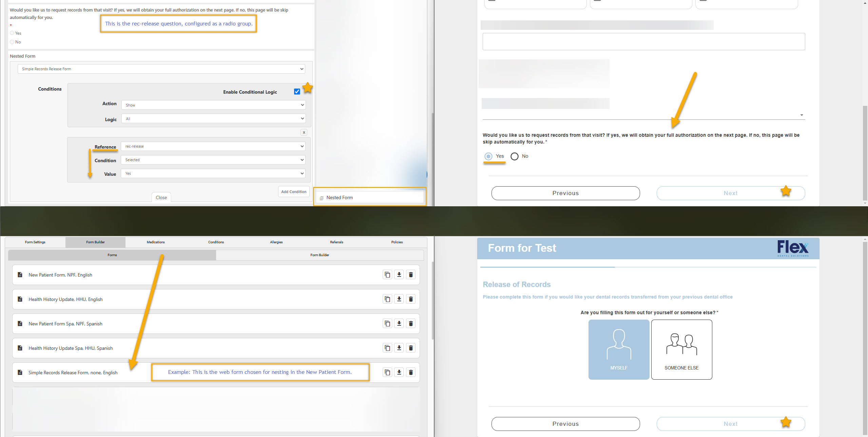Click document icon of New Patient Form, NPF, English
Viewport: 868px width, 437px height.
tap(20, 275)
